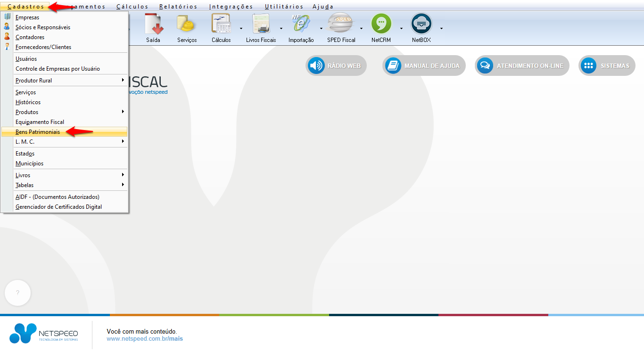The height and width of the screenshot is (352, 644).
Task: Choose Fornecedores/Clientes from the menu
Action: [43, 47]
